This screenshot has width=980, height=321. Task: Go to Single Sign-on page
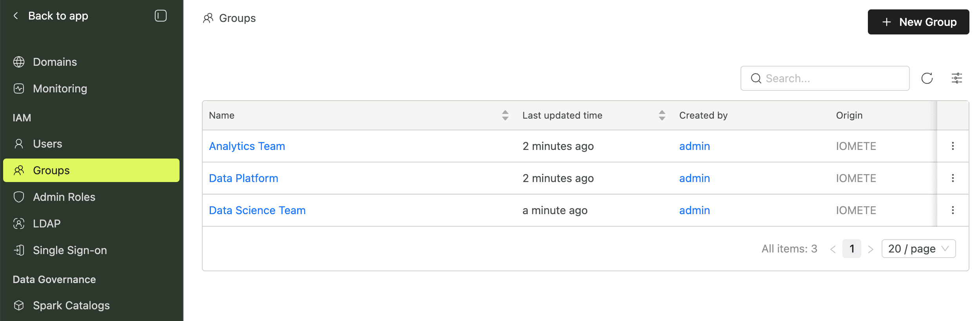coord(70,250)
